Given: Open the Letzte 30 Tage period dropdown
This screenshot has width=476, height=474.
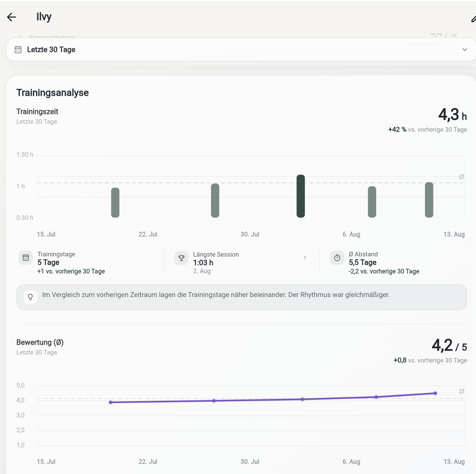Looking at the screenshot, I should point(241,50).
